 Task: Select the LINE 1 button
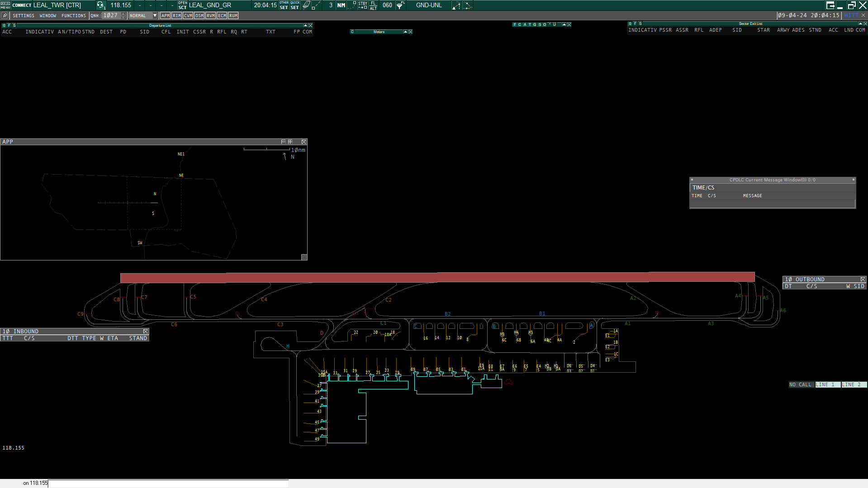pos(828,384)
